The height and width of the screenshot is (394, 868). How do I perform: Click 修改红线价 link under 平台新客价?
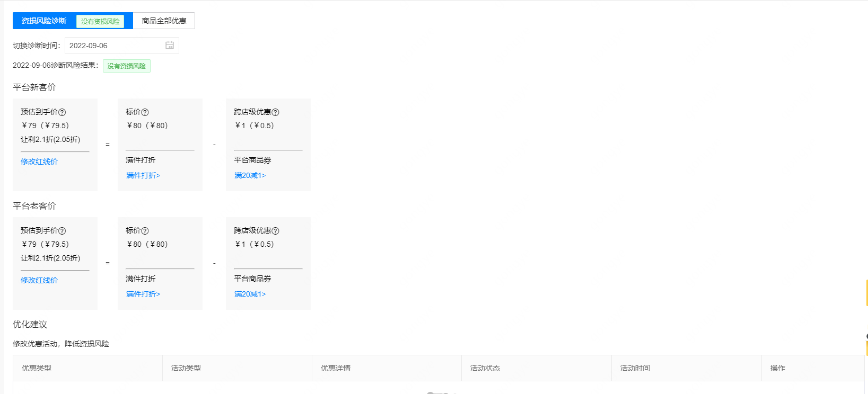pos(39,162)
